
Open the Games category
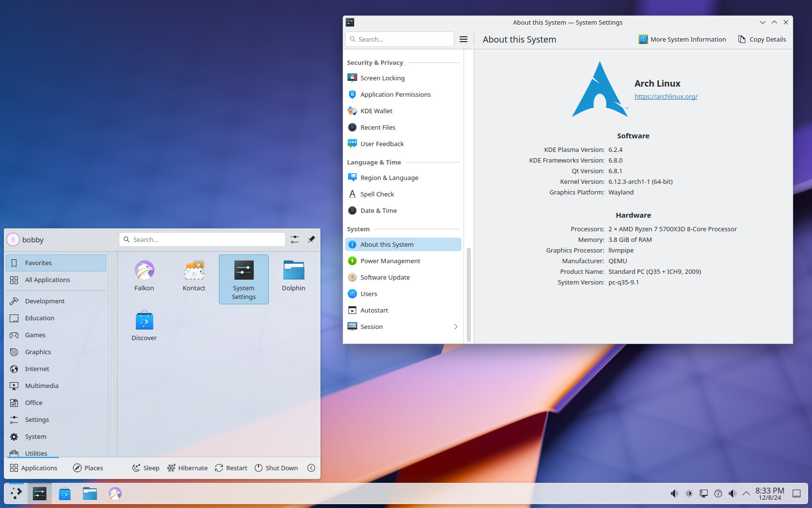click(x=56, y=335)
